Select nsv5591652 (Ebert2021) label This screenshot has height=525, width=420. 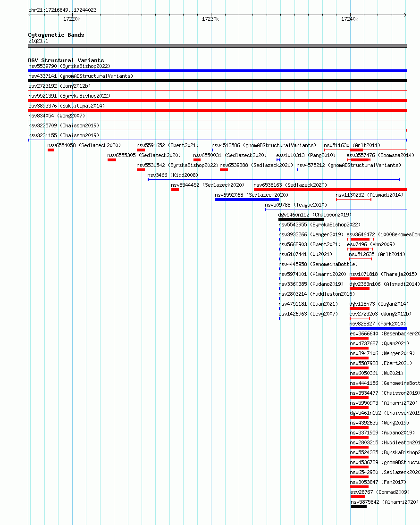[x=168, y=145]
